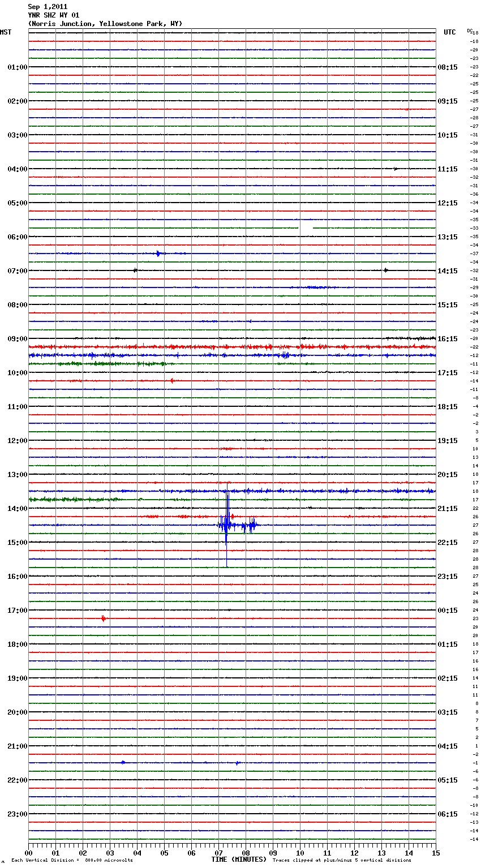481x868 pixels.
Task: Click the 00 minute tick label on the axis
Action: click(x=28, y=853)
